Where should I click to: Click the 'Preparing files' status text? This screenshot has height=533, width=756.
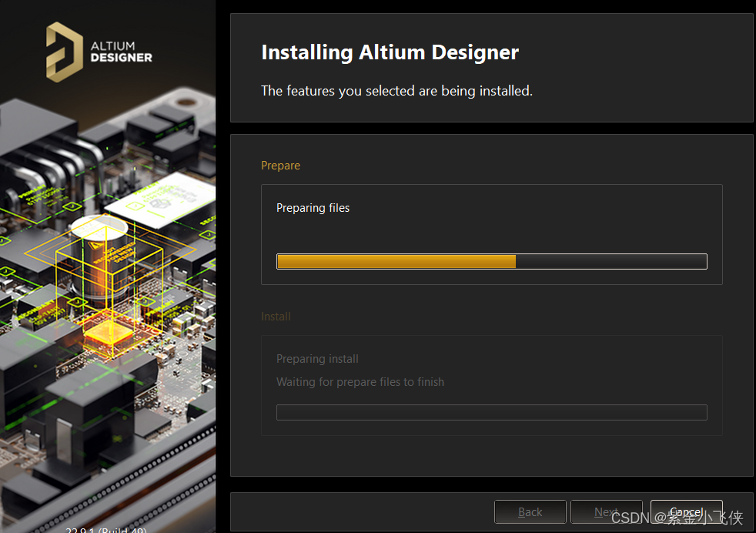313,208
